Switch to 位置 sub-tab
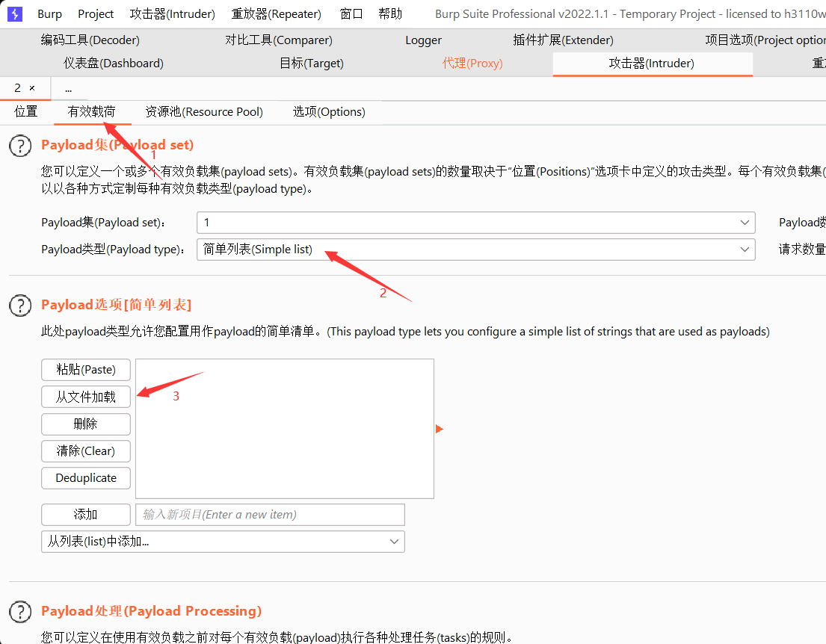This screenshot has height=644, width=826. (26, 111)
